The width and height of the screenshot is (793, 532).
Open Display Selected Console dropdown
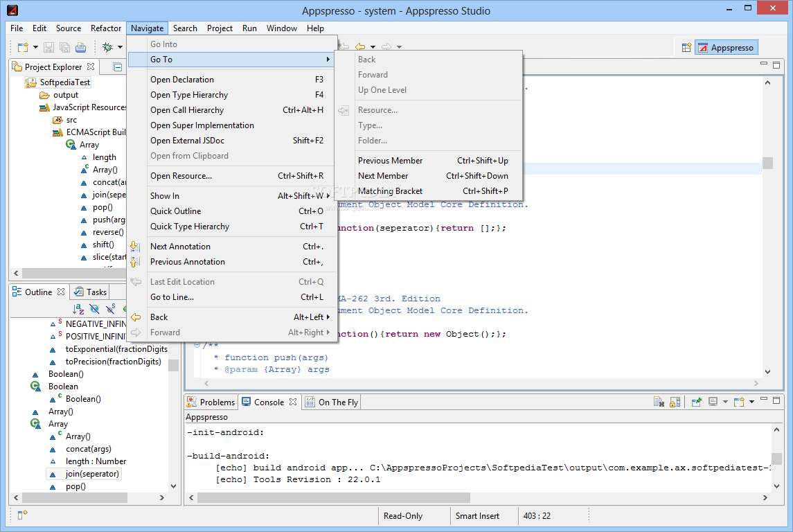coord(725,402)
